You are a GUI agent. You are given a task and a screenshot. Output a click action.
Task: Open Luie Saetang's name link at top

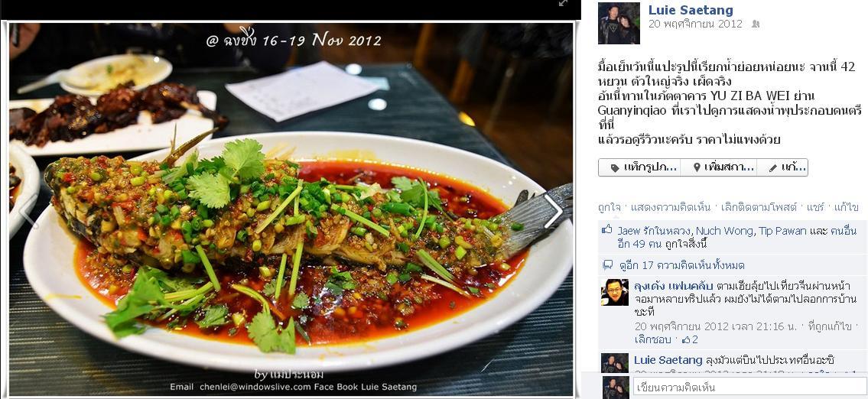click(691, 10)
